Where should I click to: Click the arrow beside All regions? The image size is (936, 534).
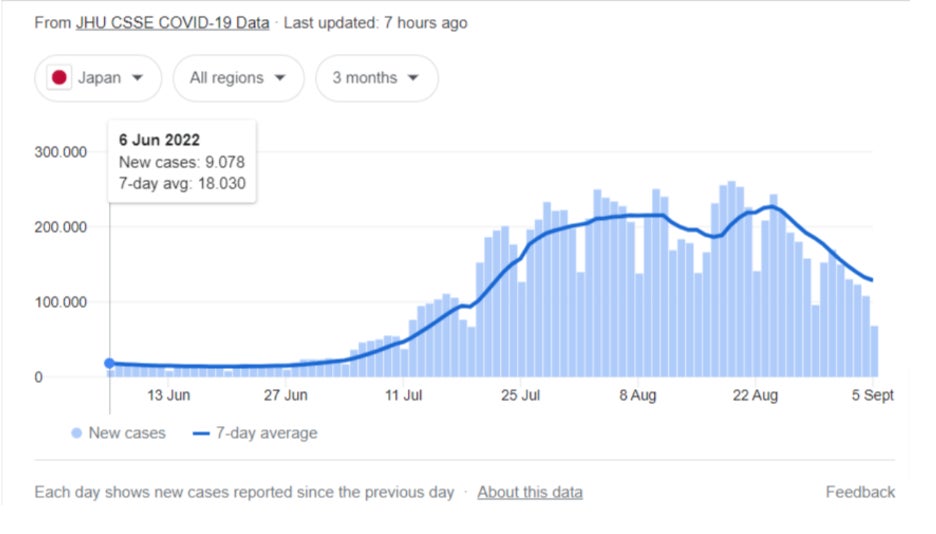click(280, 78)
